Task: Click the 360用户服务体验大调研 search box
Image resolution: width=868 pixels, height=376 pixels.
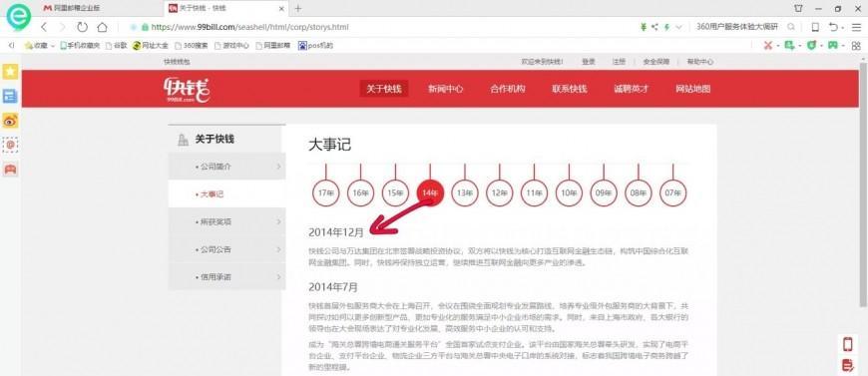Action: 737,27
